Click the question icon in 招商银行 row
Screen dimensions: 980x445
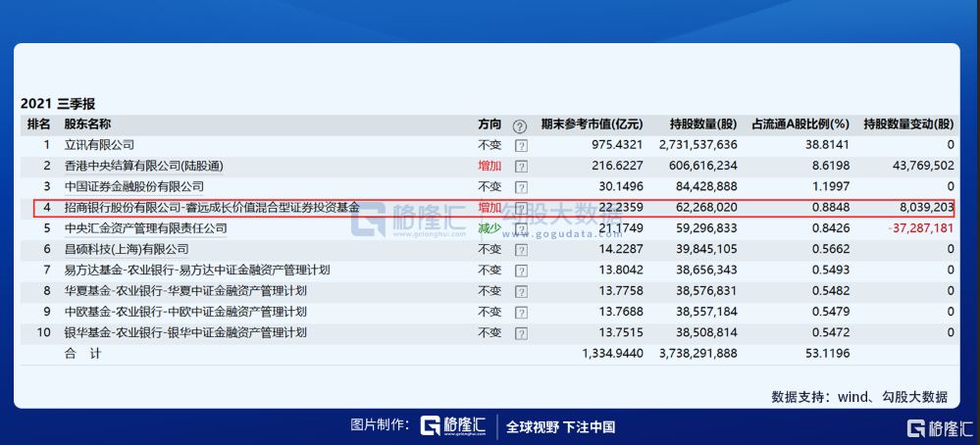pos(521,209)
